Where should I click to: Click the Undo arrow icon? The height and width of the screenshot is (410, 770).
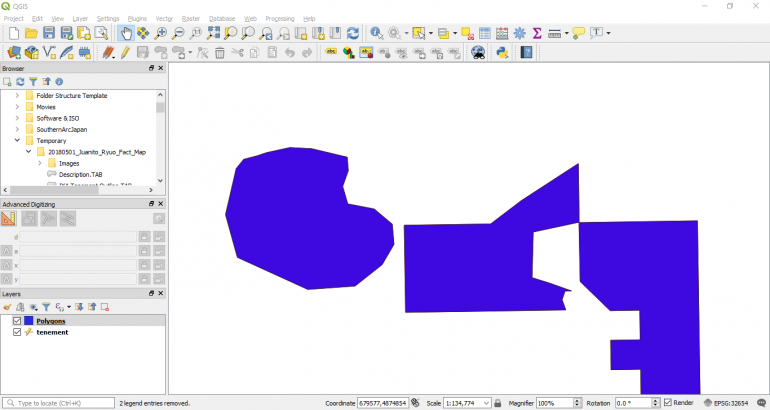pos(290,52)
